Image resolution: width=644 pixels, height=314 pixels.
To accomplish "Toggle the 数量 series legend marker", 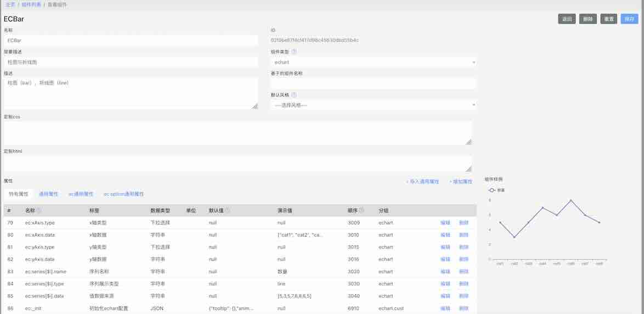I will pos(492,190).
